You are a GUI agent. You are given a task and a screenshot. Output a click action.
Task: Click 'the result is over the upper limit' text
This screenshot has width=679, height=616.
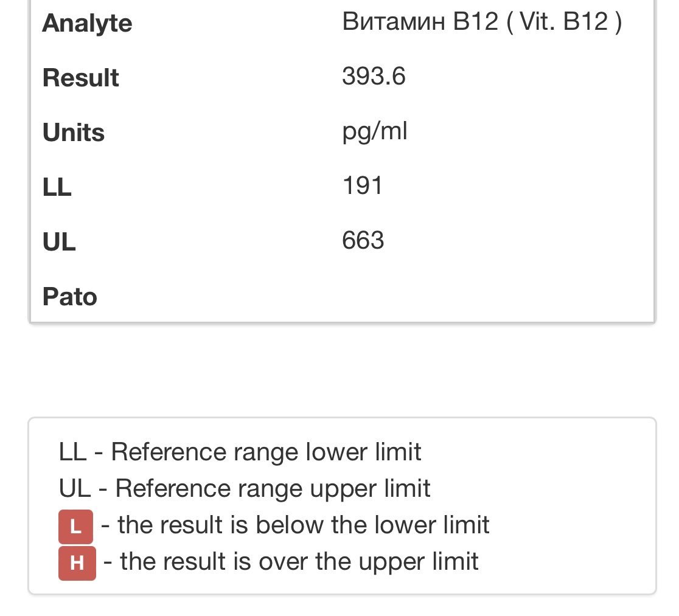pos(299,561)
